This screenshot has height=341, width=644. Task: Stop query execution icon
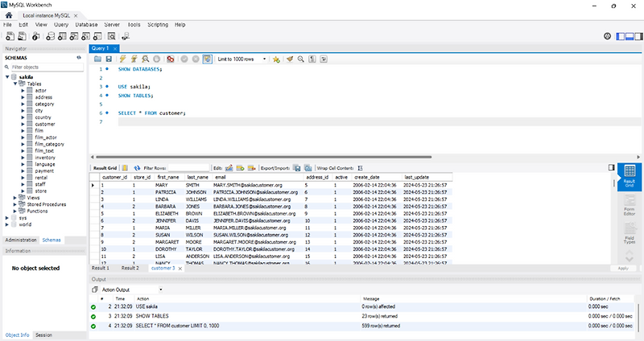pyautogui.click(x=156, y=59)
